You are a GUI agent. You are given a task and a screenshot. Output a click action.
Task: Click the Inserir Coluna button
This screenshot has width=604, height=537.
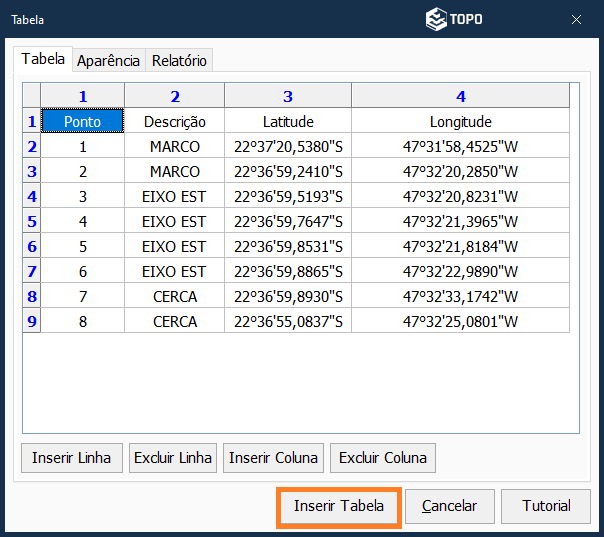click(274, 458)
